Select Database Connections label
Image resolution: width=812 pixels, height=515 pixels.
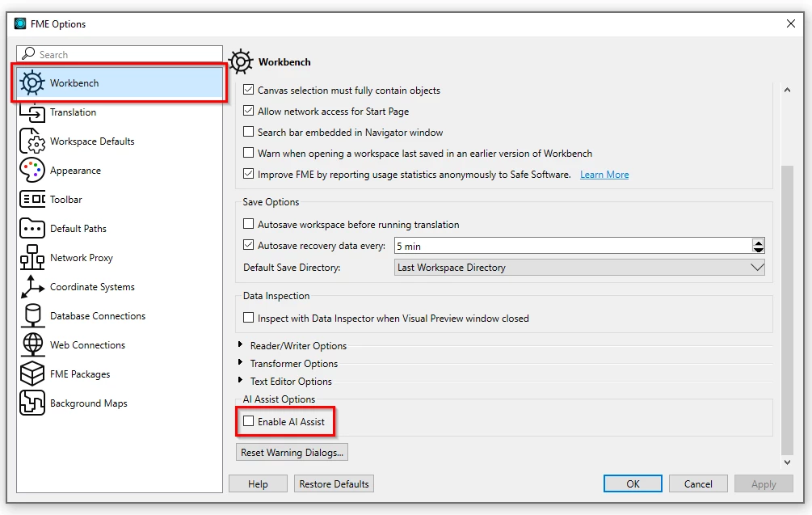pyautogui.click(x=98, y=316)
